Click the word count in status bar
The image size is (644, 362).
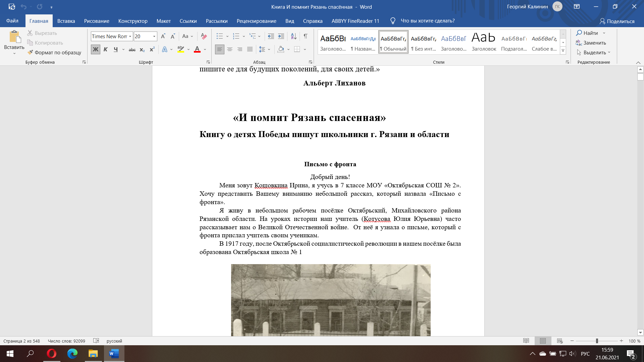tap(66, 341)
